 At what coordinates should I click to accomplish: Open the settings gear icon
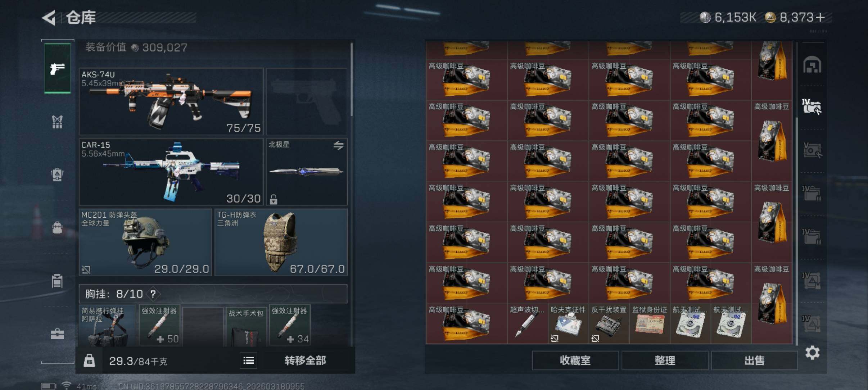812,353
